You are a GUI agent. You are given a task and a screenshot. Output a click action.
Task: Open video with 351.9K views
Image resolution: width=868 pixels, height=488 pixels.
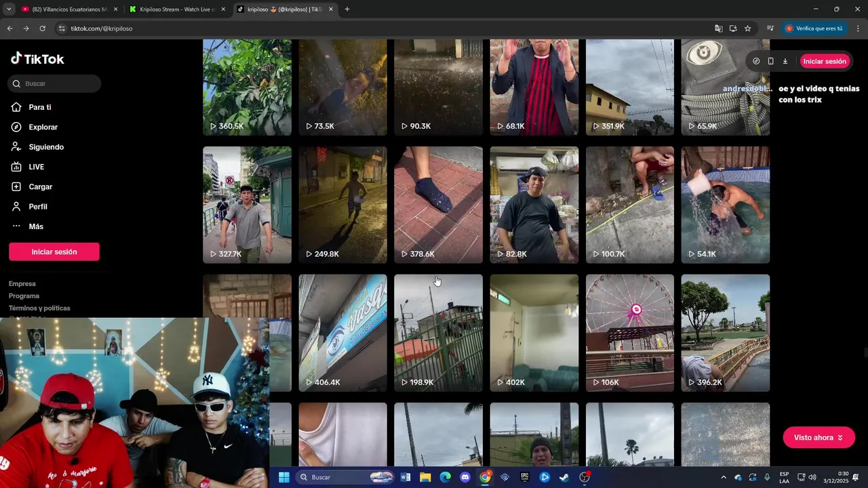point(630,87)
